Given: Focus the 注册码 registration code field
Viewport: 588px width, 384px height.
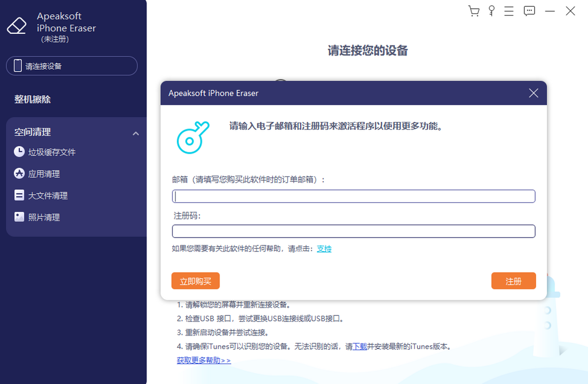Looking at the screenshot, I should [353, 231].
